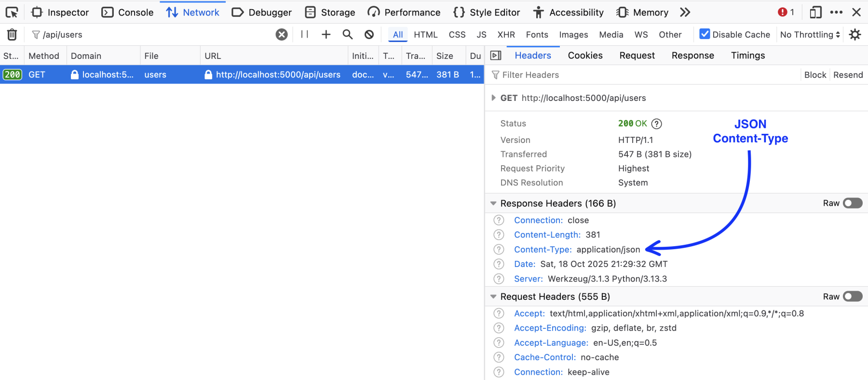Click the element picker icon
The width and height of the screenshot is (868, 380).
(12, 12)
